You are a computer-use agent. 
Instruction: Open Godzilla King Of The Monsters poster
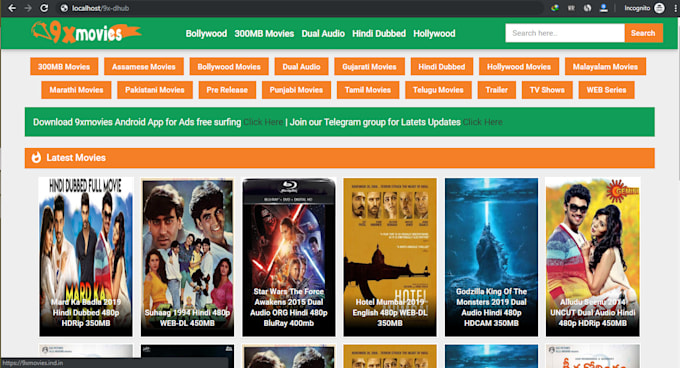click(491, 257)
